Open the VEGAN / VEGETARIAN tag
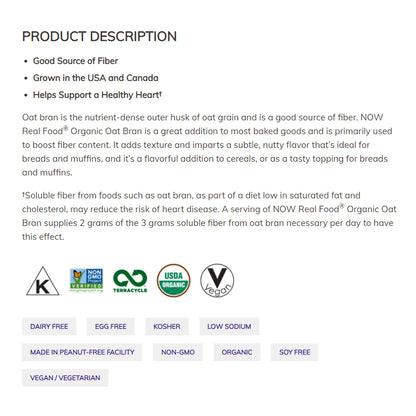The width and height of the screenshot is (416, 416). pyautogui.click(x=65, y=378)
